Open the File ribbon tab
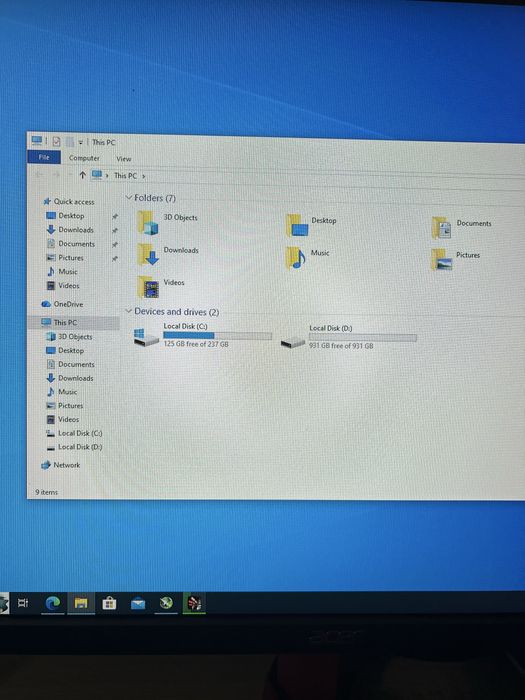Image resolution: width=525 pixels, height=700 pixels. tap(44, 157)
